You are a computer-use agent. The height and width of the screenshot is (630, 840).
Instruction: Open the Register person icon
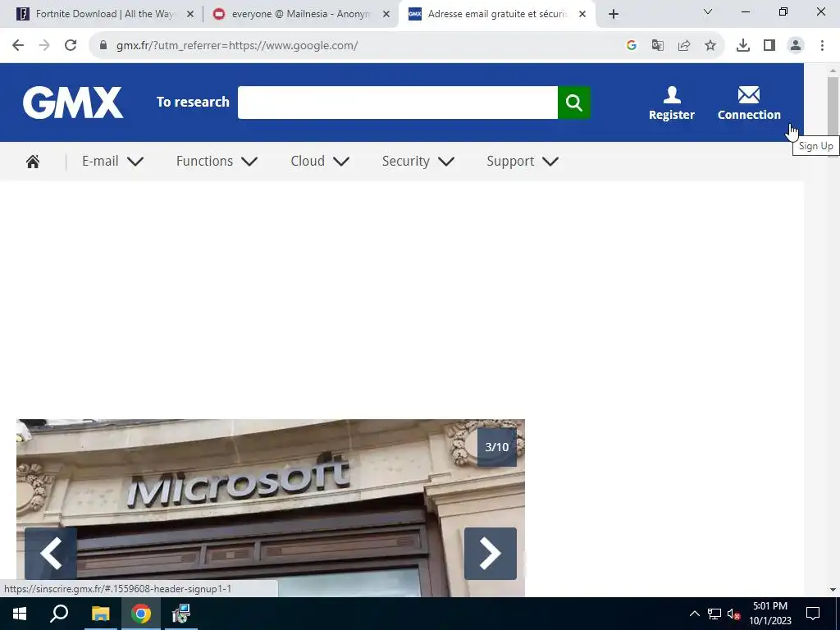click(x=672, y=95)
